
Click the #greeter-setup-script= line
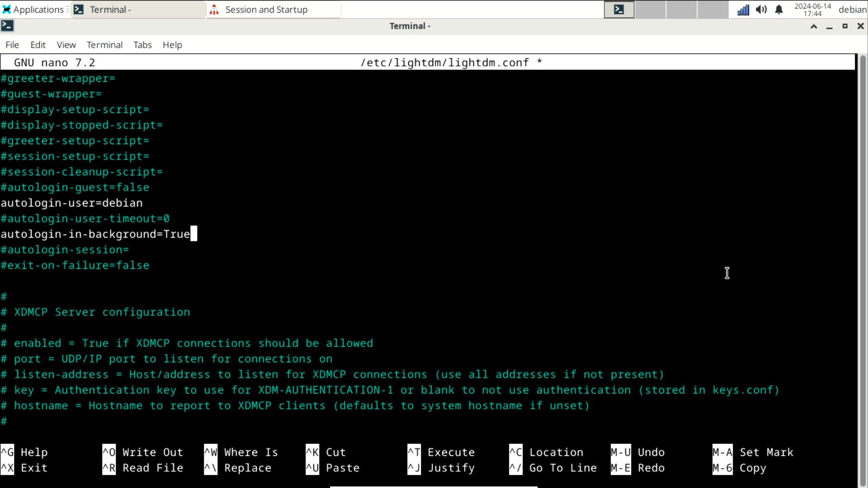75,141
